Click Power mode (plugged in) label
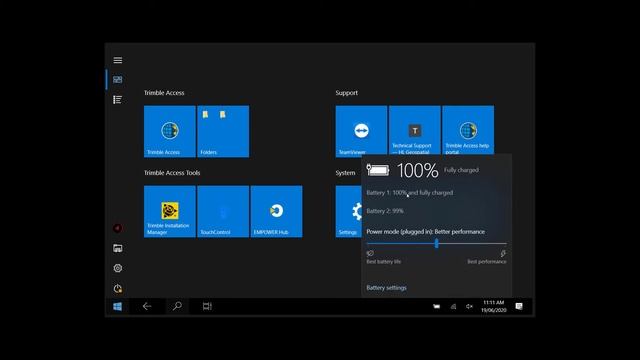Viewport: 640px width, 360px height. click(426, 231)
